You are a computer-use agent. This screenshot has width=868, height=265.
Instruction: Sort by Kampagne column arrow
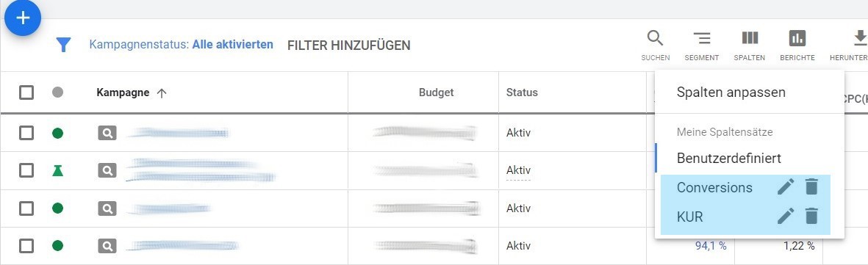[162, 93]
